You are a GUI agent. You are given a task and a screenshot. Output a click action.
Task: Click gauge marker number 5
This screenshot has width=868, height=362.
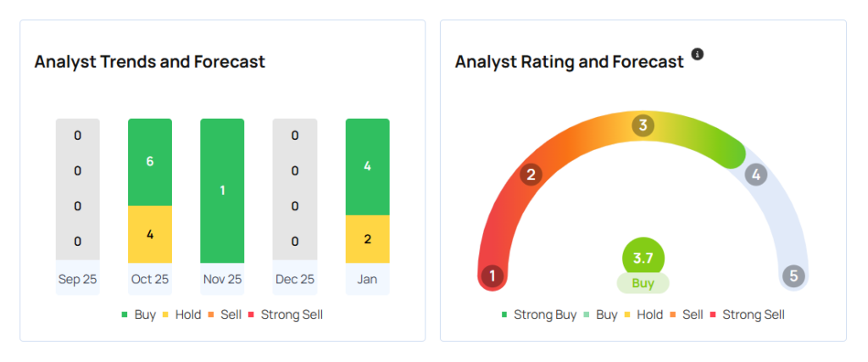pos(793,276)
